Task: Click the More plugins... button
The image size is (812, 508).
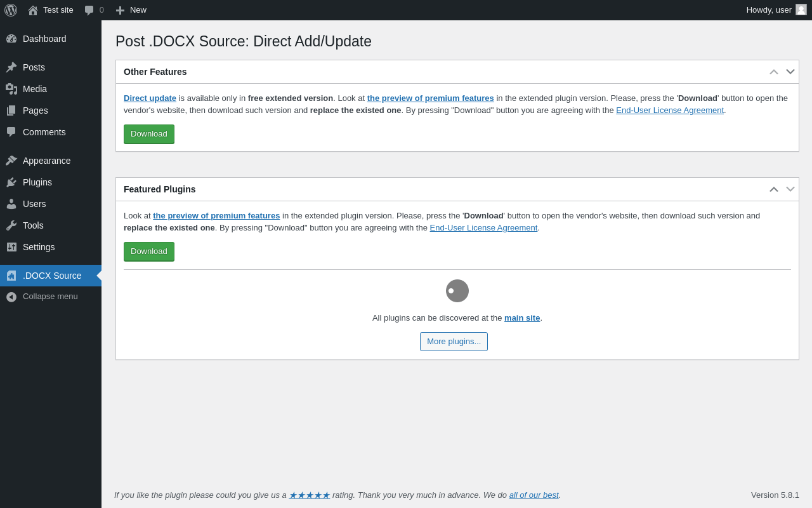Action: click(454, 342)
